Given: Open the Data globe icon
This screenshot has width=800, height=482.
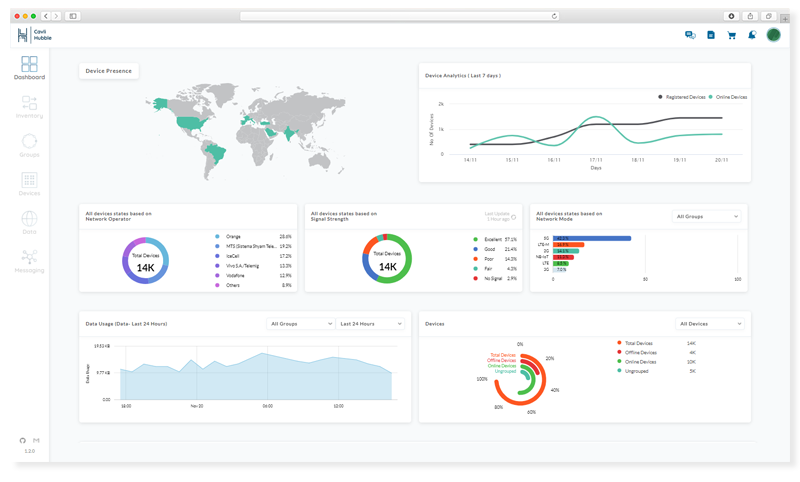Looking at the screenshot, I should (29, 221).
